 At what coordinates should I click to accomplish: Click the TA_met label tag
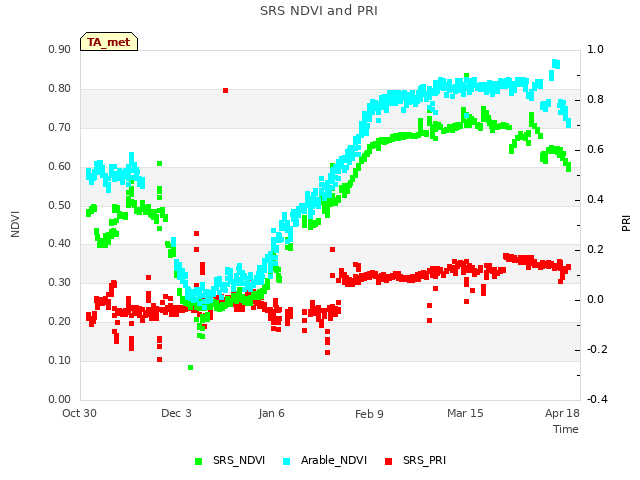coord(109,42)
